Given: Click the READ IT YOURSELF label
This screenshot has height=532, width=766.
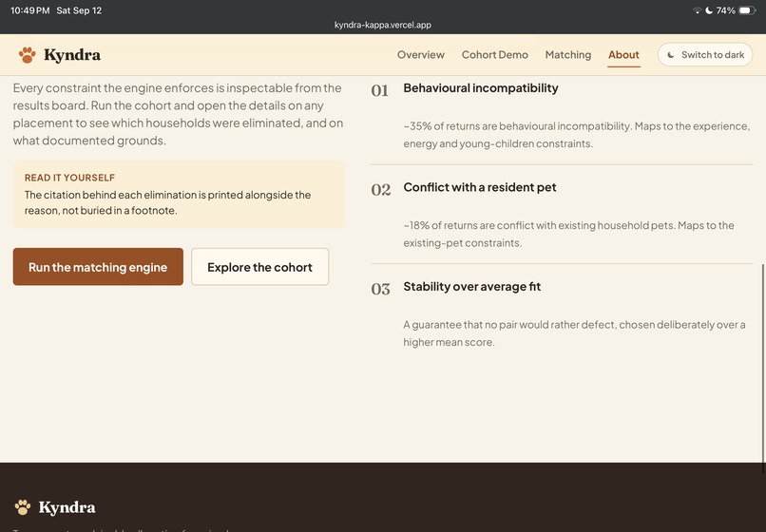Looking at the screenshot, I should pos(70,178).
